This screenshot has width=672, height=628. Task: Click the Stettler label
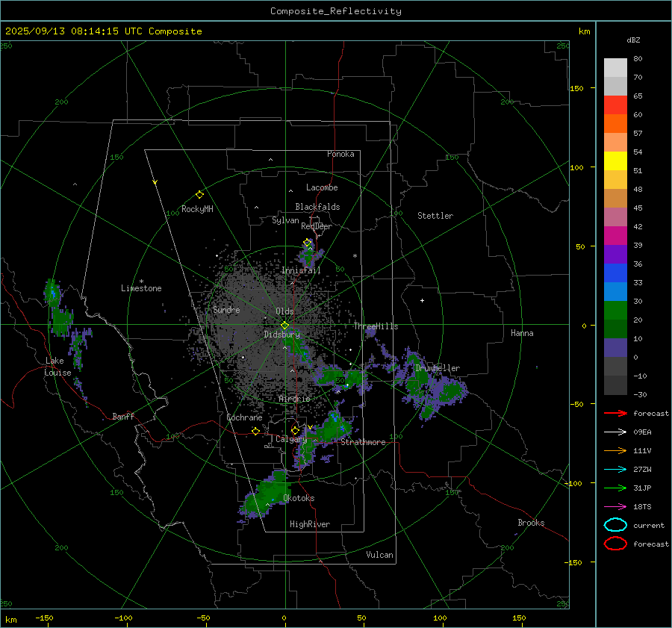point(435,216)
